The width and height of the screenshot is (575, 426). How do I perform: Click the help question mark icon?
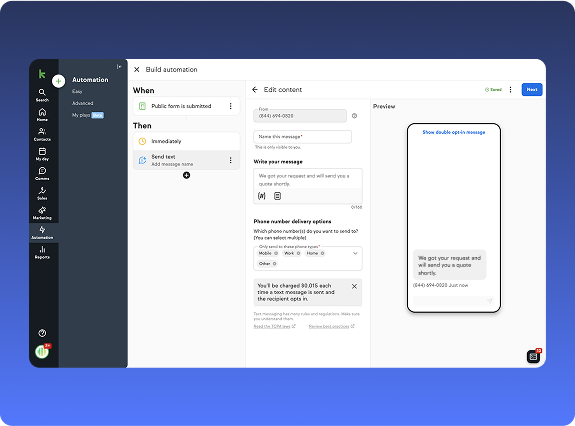pos(42,333)
